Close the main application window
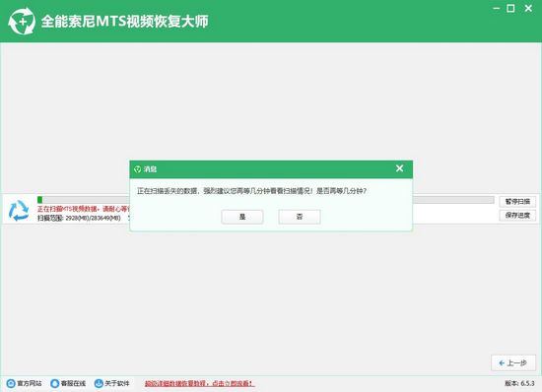 [528, 8]
